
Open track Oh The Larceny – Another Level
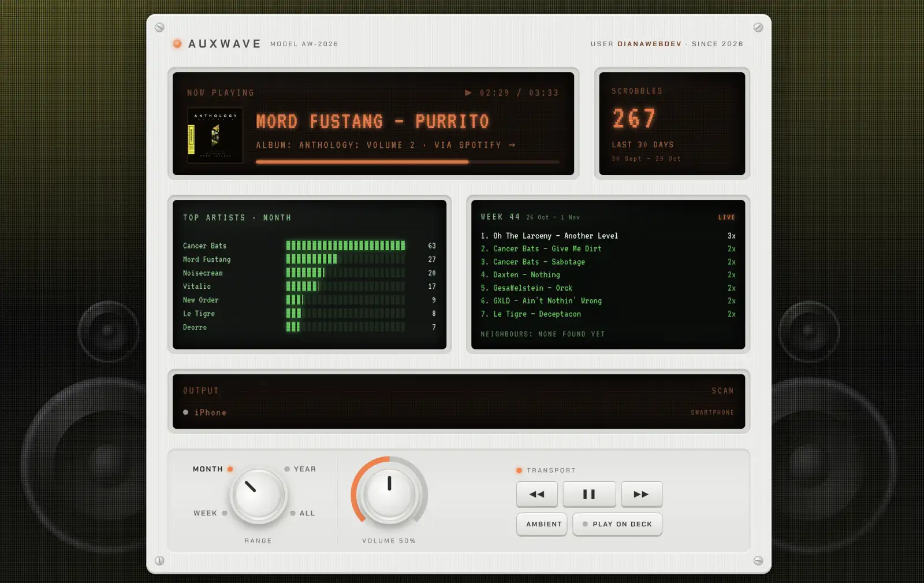point(608,236)
